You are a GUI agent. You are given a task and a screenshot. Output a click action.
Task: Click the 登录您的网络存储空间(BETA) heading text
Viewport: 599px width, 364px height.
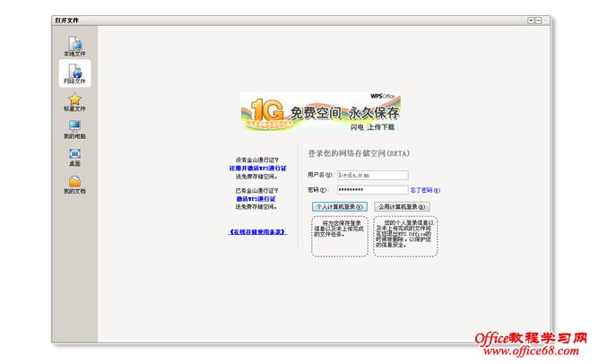(x=359, y=153)
